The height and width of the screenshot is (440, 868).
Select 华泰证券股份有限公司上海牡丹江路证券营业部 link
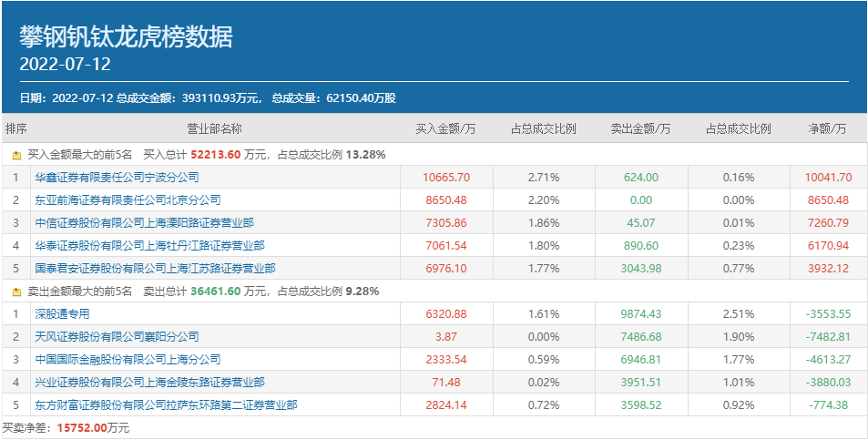click(149, 245)
